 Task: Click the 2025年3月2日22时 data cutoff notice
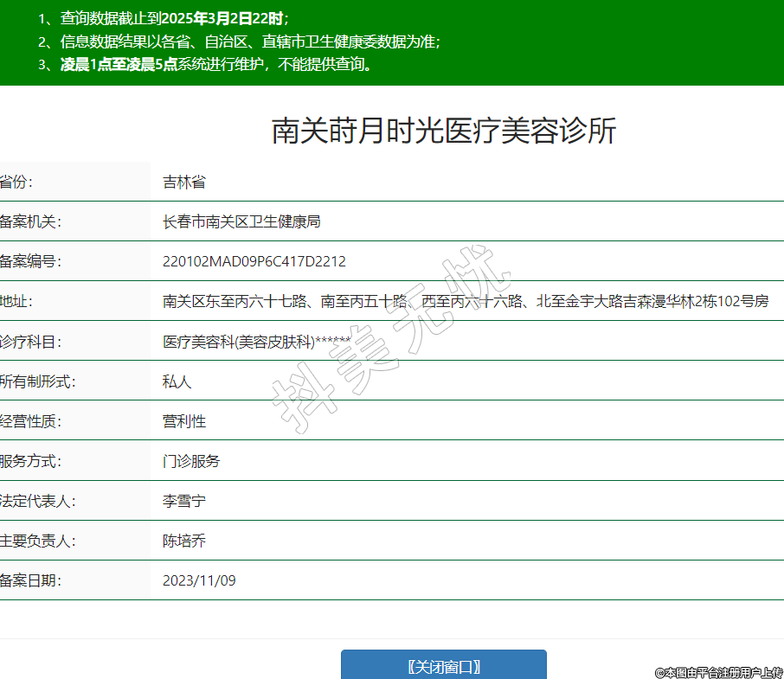point(174,18)
